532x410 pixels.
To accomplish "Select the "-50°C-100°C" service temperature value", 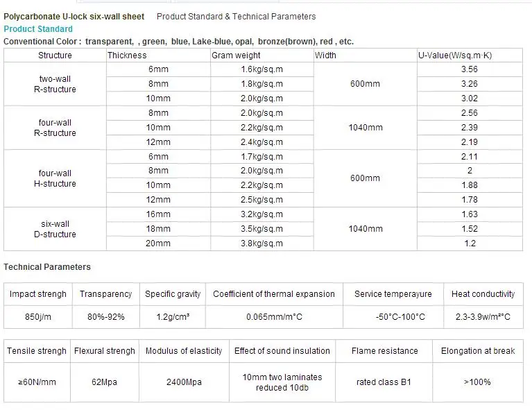I will pos(393,317).
